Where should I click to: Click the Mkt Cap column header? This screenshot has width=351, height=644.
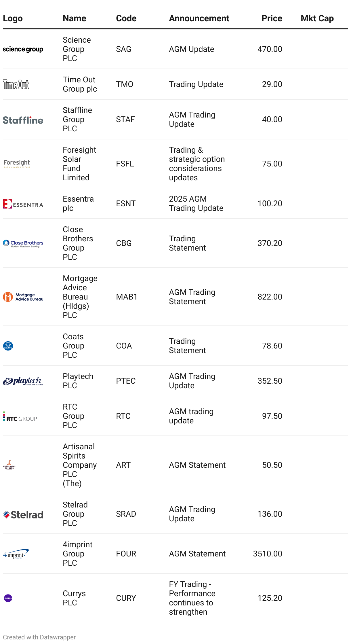tap(317, 18)
